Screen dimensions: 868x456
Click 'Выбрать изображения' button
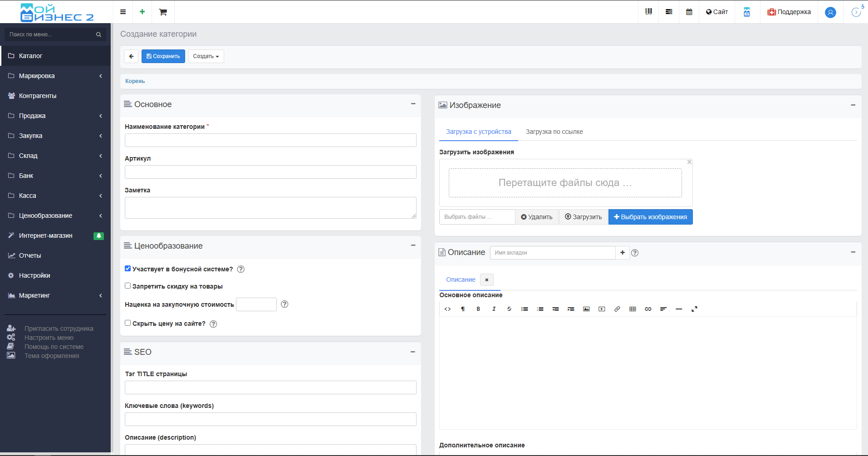coord(650,217)
